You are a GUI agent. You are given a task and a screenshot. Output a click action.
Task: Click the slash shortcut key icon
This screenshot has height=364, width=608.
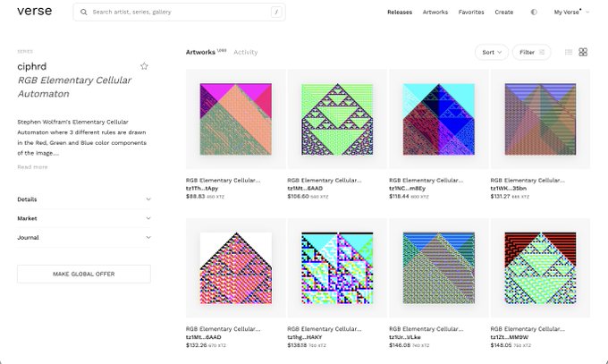276,12
